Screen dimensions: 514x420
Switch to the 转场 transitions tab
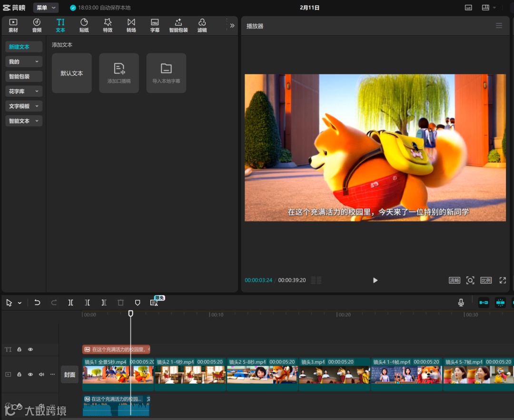(131, 25)
